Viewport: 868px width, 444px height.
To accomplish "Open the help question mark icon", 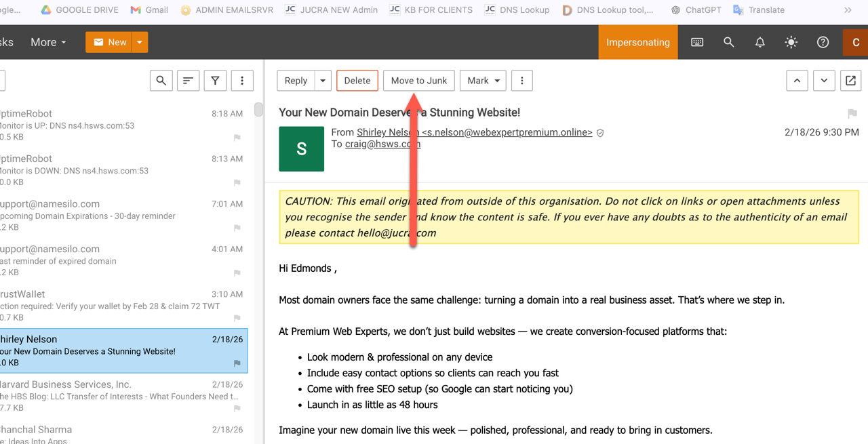I will (823, 42).
